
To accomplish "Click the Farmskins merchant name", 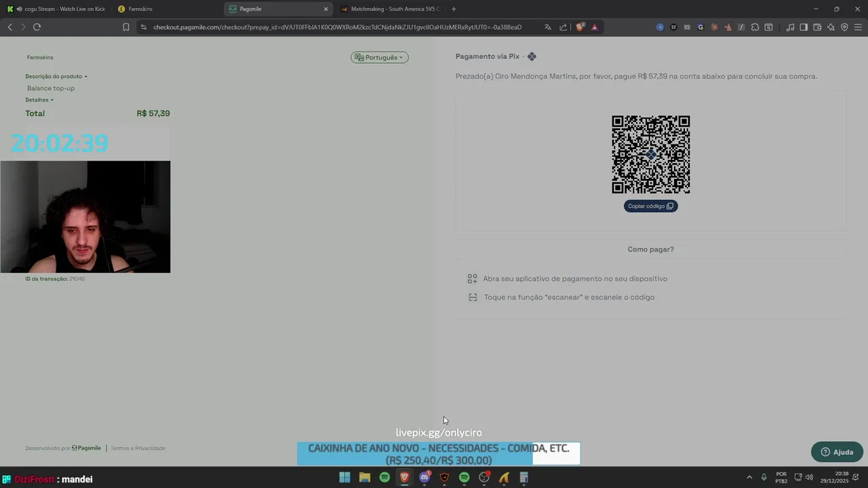I will 40,58.
